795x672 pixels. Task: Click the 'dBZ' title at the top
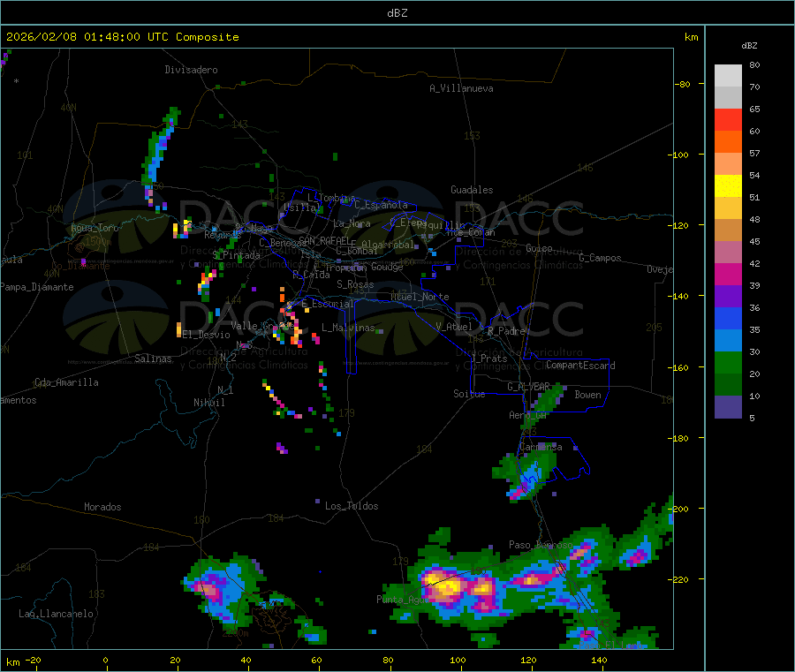[x=397, y=13]
